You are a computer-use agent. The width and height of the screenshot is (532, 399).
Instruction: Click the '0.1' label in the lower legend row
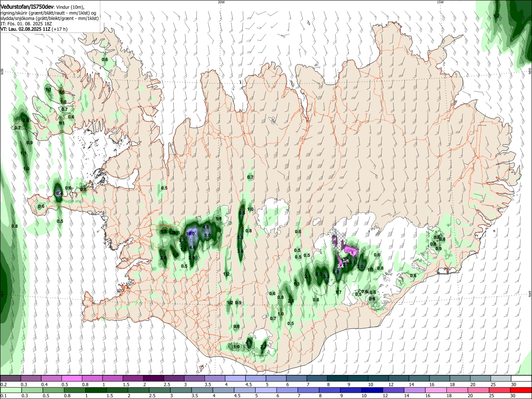tap(3, 395)
